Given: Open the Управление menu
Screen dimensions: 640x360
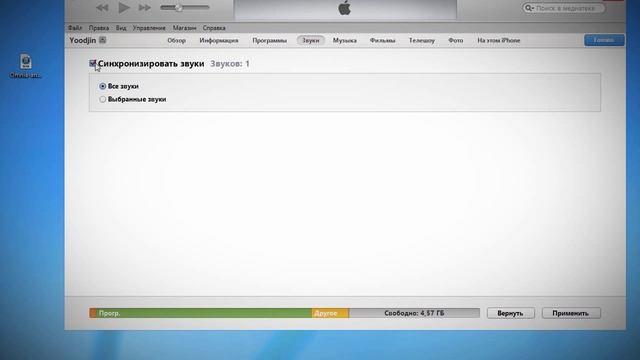Looking at the screenshot, I should point(149,28).
